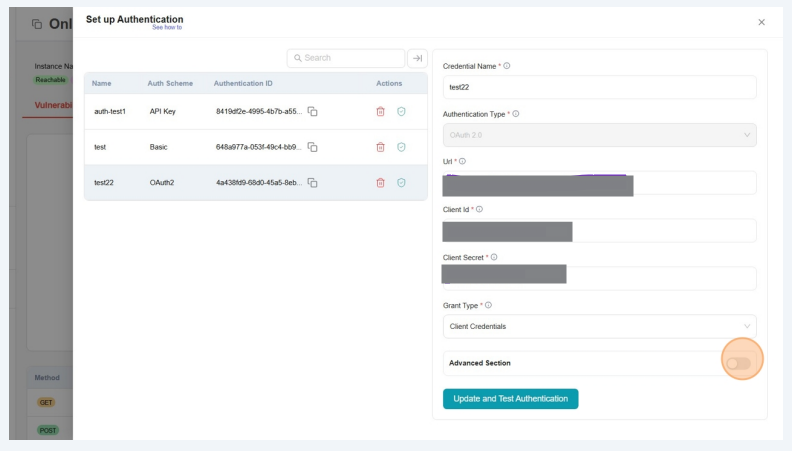Click the 8419df2e authentication ID text
This screenshot has width=792, height=451.
[259, 112]
